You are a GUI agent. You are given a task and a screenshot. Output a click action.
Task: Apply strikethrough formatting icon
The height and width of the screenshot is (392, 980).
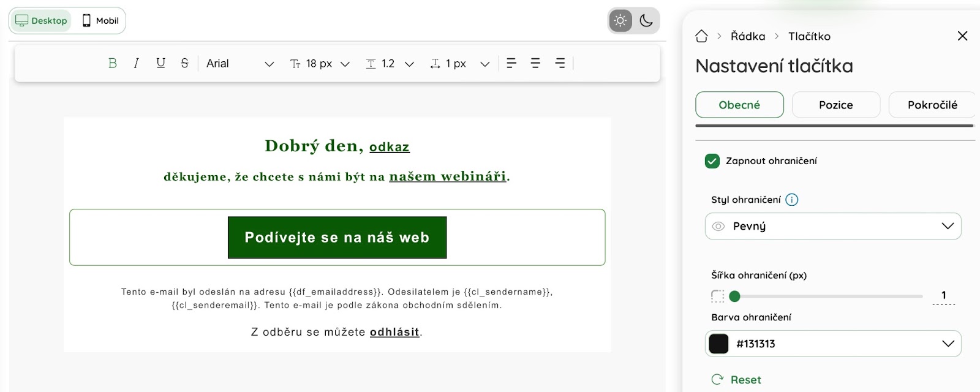184,63
